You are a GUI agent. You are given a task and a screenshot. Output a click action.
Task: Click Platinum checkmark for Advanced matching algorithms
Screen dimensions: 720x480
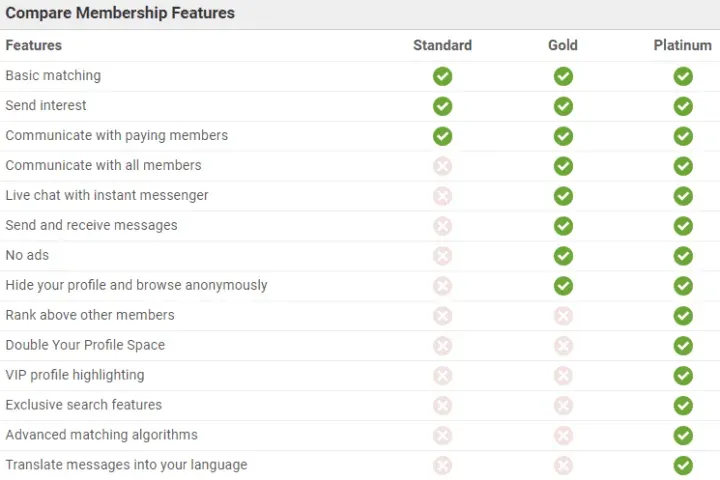tap(683, 436)
